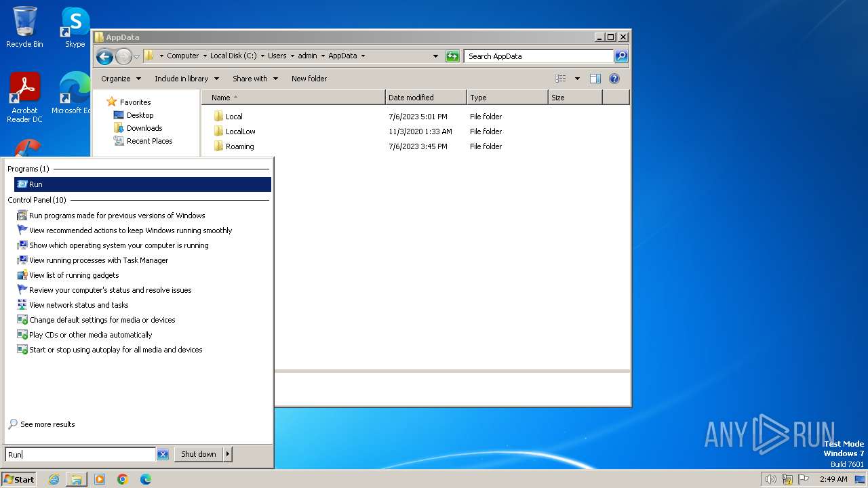Click Local Disk (C:) breadcrumb segment

[x=233, y=56]
